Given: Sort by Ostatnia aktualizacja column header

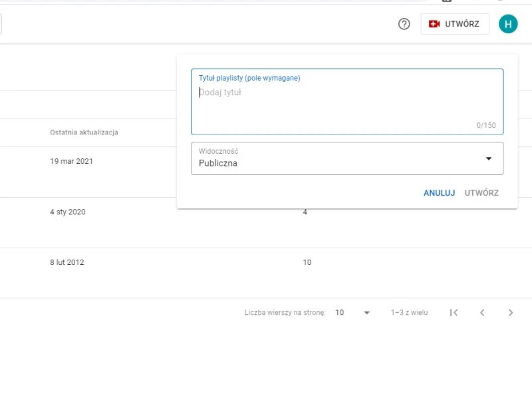Looking at the screenshot, I should [x=84, y=132].
